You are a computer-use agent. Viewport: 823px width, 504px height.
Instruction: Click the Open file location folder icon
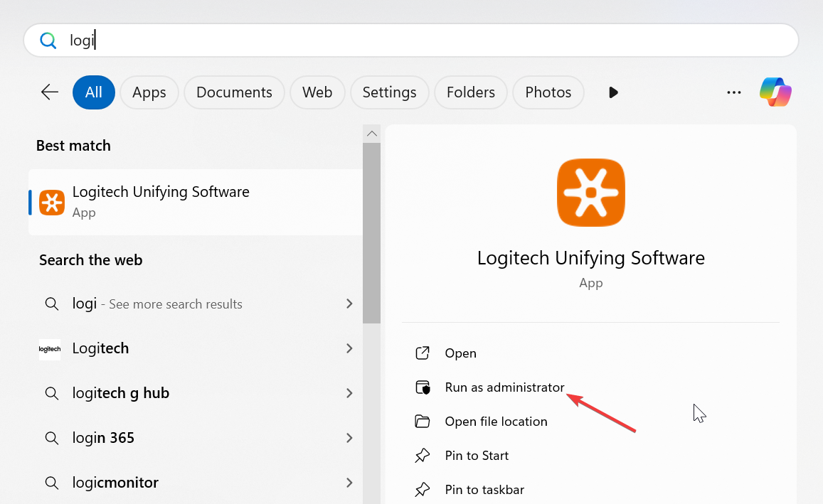(423, 422)
